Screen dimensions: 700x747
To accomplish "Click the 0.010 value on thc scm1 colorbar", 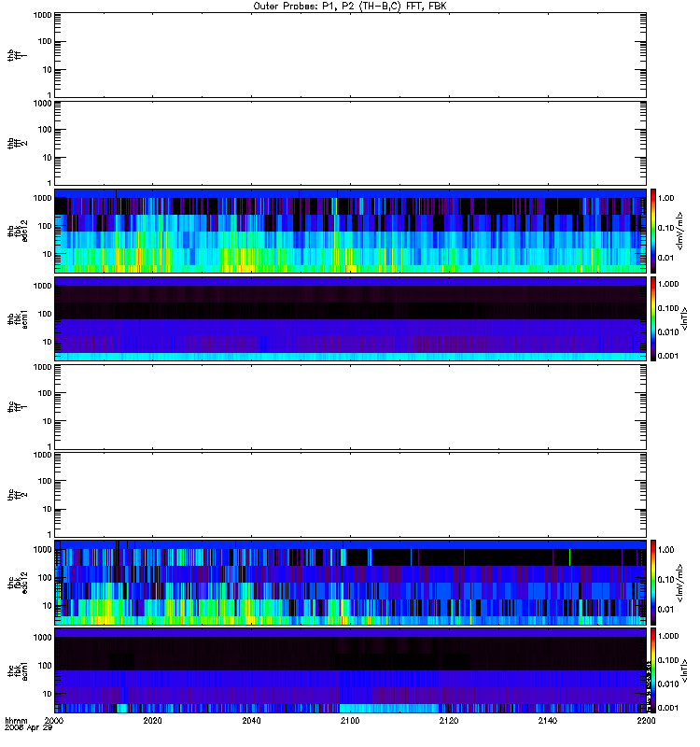I will click(668, 684).
